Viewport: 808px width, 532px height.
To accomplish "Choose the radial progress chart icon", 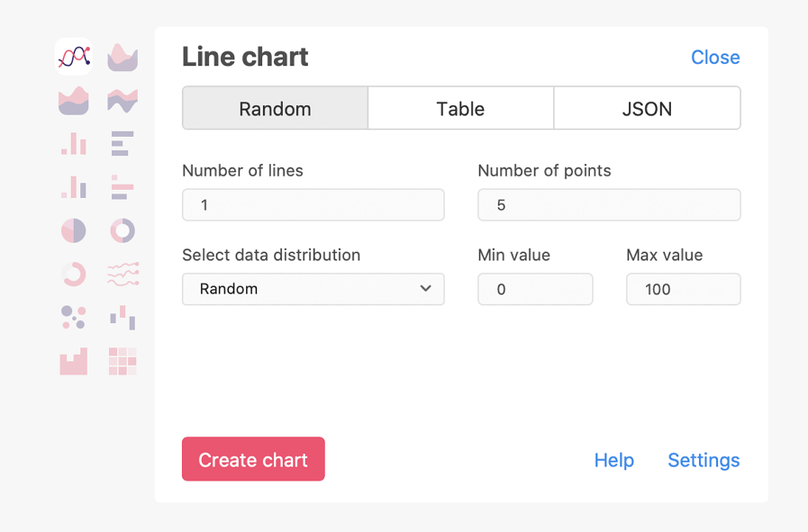I will pyautogui.click(x=73, y=274).
